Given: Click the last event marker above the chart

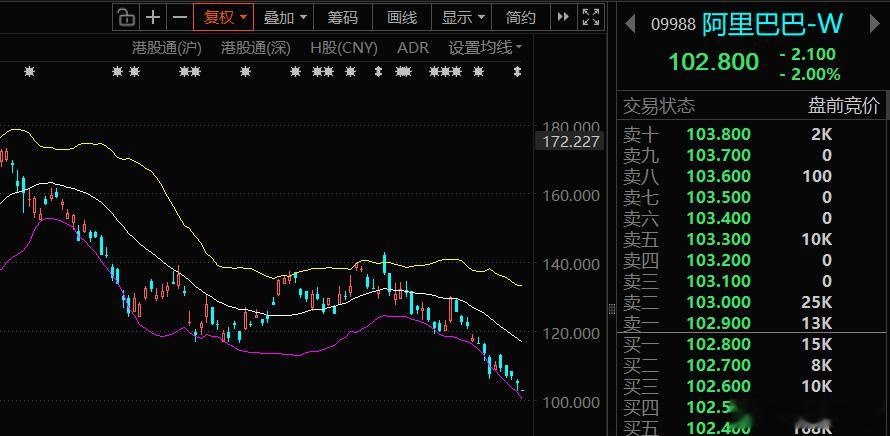Looking at the screenshot, I should (x=517, y=72).
